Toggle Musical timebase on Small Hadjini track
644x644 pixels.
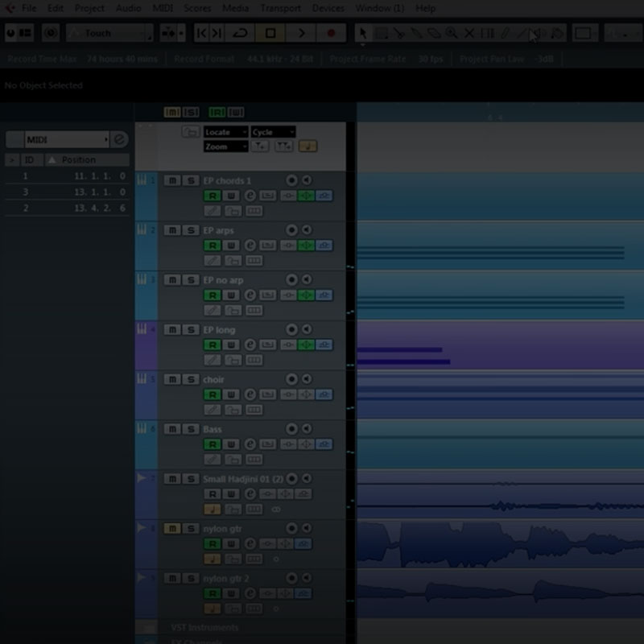[213, 510]
